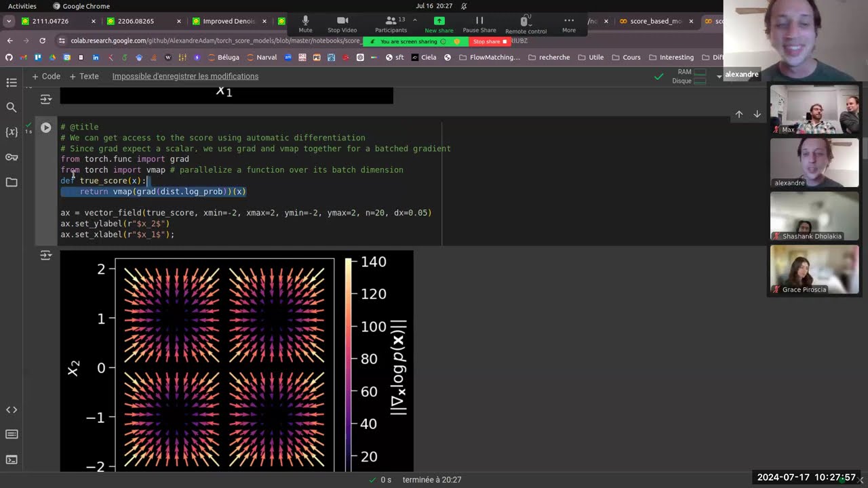
Task: Open the command palette icon in sidebar
Action: [12, 434]
